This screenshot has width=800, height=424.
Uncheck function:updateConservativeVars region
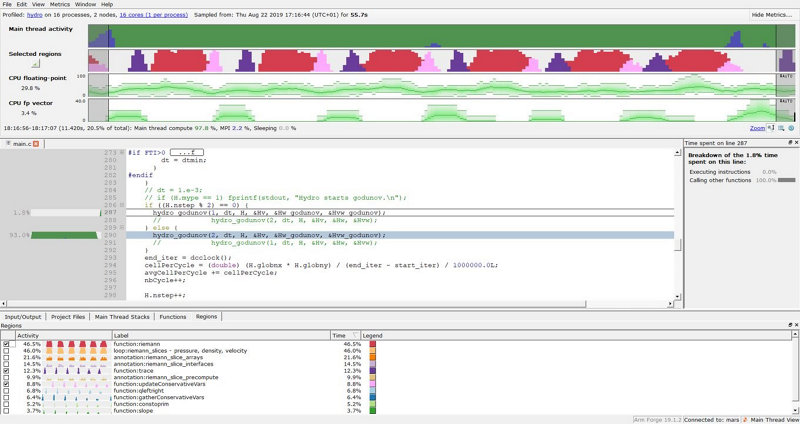(6, 384)
